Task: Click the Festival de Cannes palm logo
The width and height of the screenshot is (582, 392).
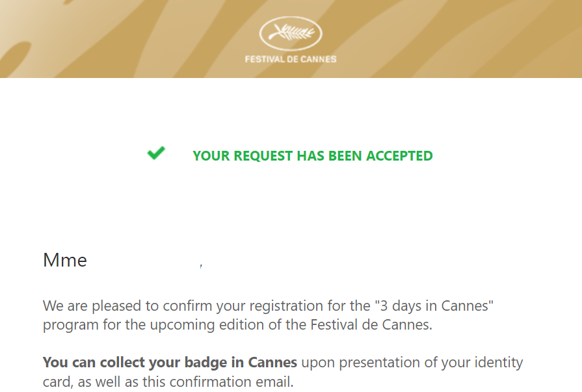Action: (x=291, y=34)
